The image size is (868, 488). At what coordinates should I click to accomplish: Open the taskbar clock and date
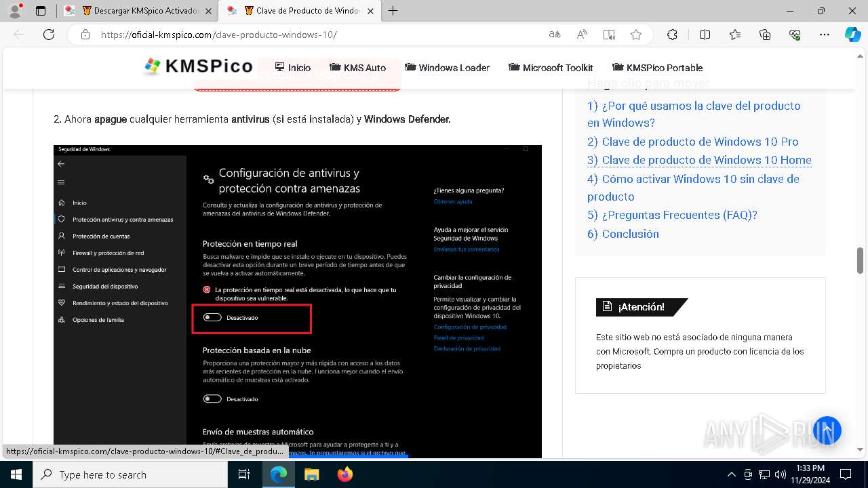810,474
